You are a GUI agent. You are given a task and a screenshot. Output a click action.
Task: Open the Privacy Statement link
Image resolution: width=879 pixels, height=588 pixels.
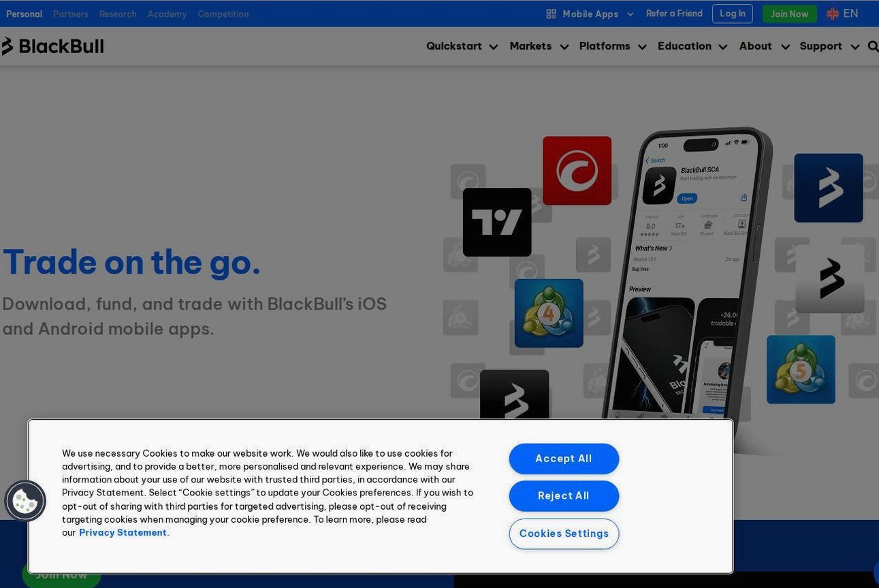124,533
